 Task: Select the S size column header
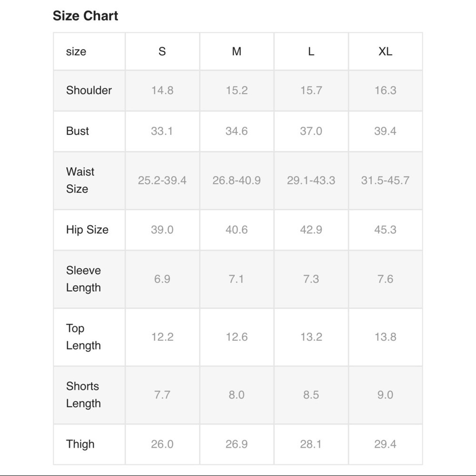[162, 51]
